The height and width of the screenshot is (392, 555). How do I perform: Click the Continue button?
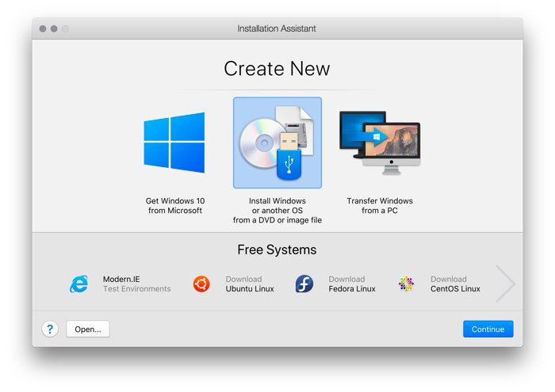coord(488,329)
